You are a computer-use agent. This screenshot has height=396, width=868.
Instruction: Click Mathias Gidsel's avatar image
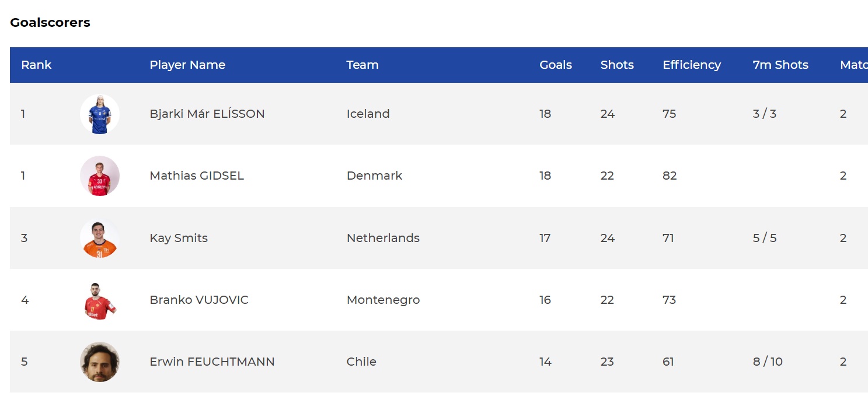coord(100,176)
